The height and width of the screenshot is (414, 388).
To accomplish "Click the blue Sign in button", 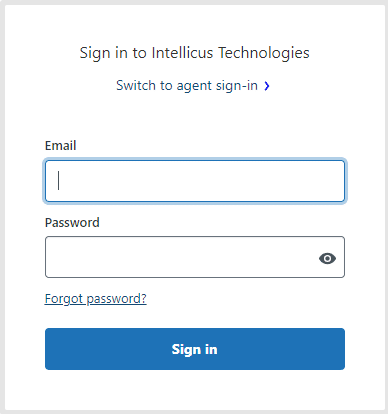I will (195, 349).
